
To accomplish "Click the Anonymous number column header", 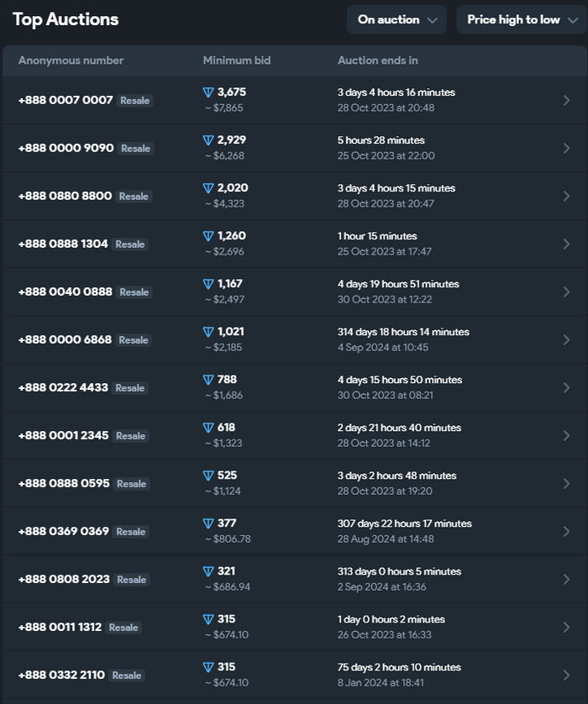I will (x=71, y=60).
